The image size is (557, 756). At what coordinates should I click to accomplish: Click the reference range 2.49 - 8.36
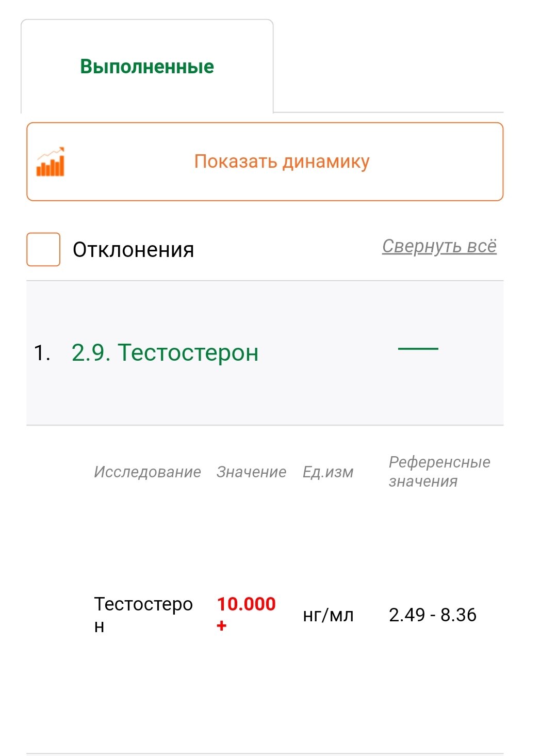433,615
